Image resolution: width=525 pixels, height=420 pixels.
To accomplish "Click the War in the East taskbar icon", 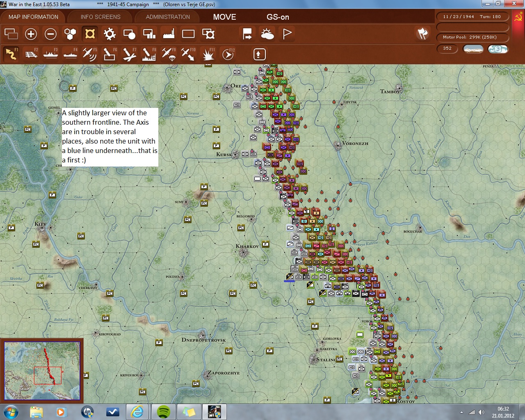I will 215,412.
